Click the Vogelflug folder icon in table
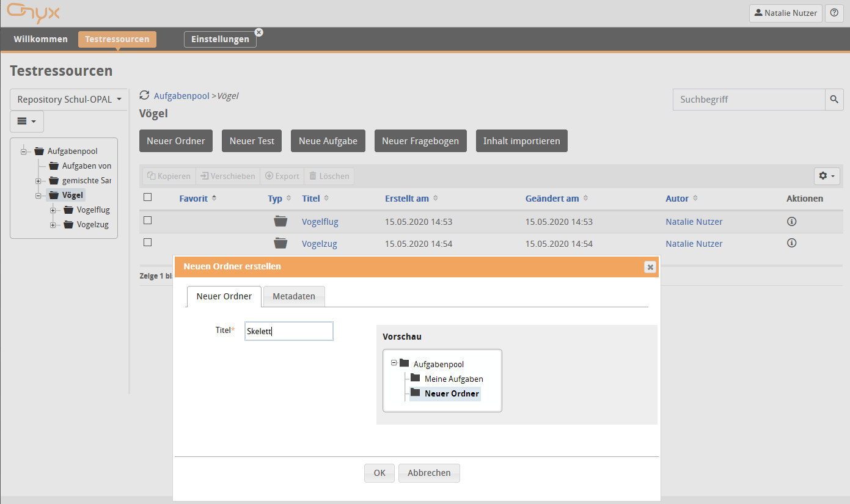Viewport: 850px width, 504px height. coord(280,221)
